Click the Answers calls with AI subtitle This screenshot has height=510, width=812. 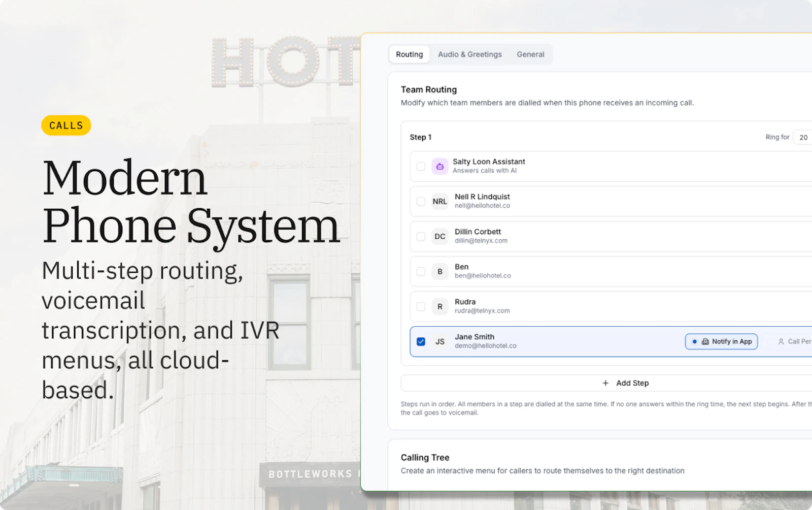(x=485, y=171)
